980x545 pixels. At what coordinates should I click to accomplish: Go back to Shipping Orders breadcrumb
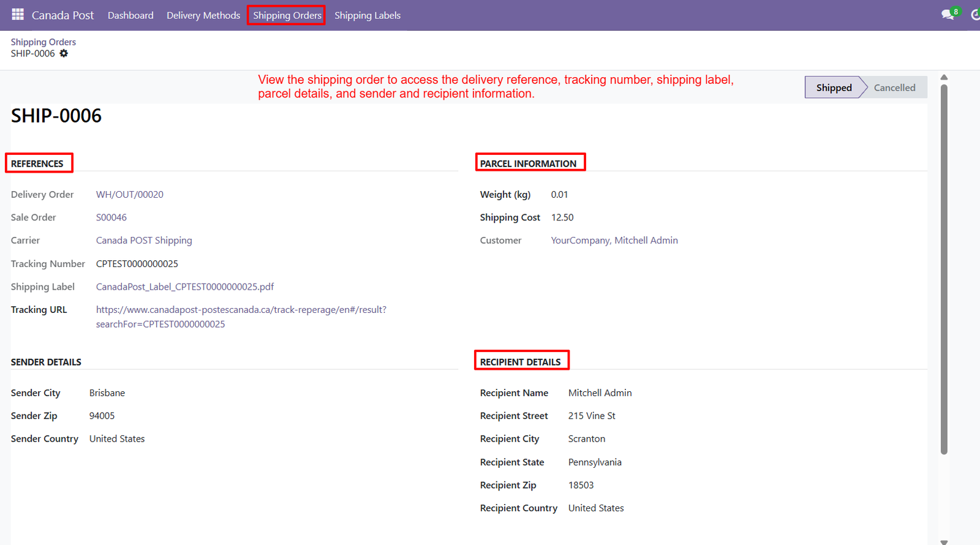coord(43,42)
